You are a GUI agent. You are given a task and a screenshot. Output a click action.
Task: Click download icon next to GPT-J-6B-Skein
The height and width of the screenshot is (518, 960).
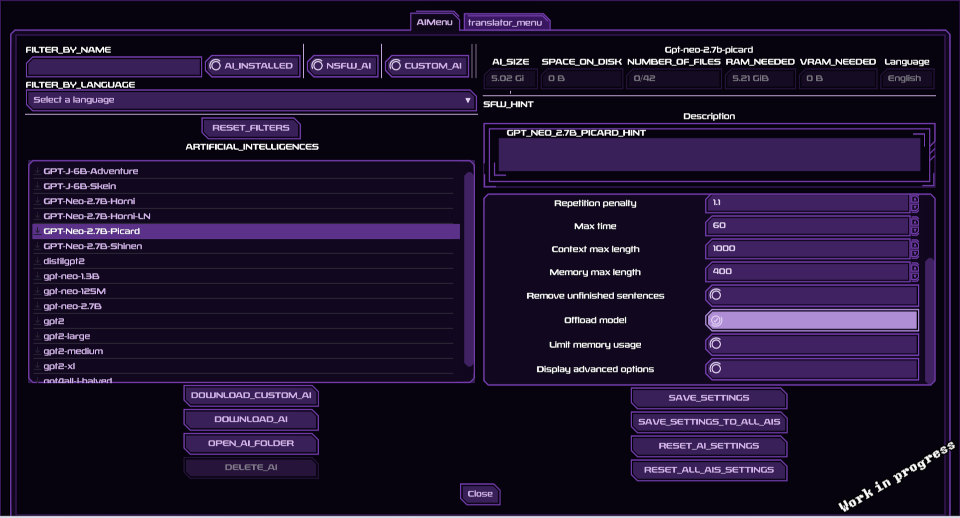[x=37, y=186]
